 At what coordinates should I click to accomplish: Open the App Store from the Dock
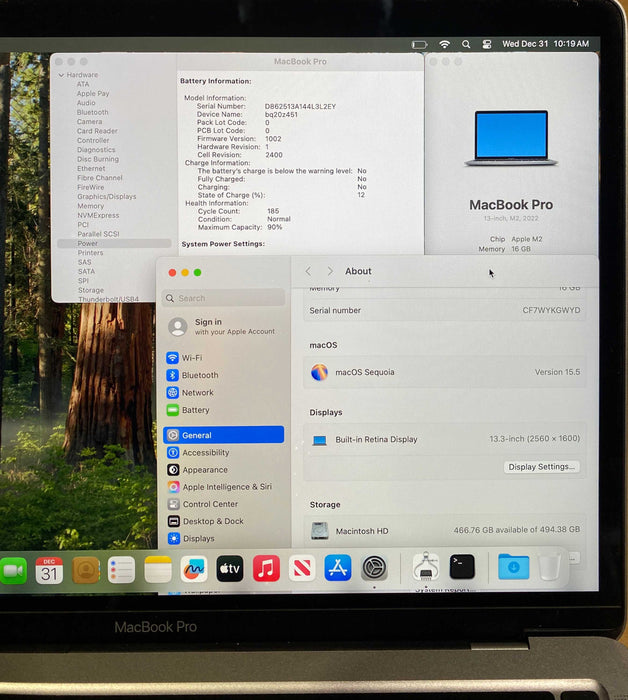(x=338, y=568)
